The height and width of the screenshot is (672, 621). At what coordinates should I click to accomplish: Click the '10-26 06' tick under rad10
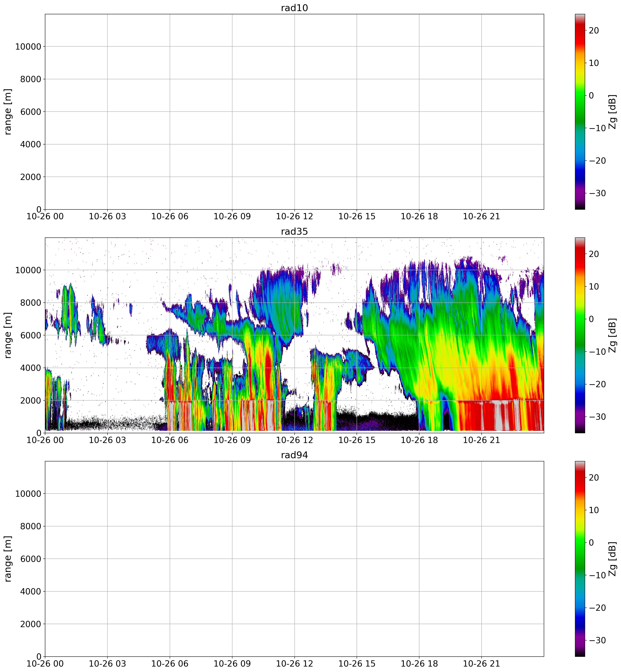pos(170,216)
